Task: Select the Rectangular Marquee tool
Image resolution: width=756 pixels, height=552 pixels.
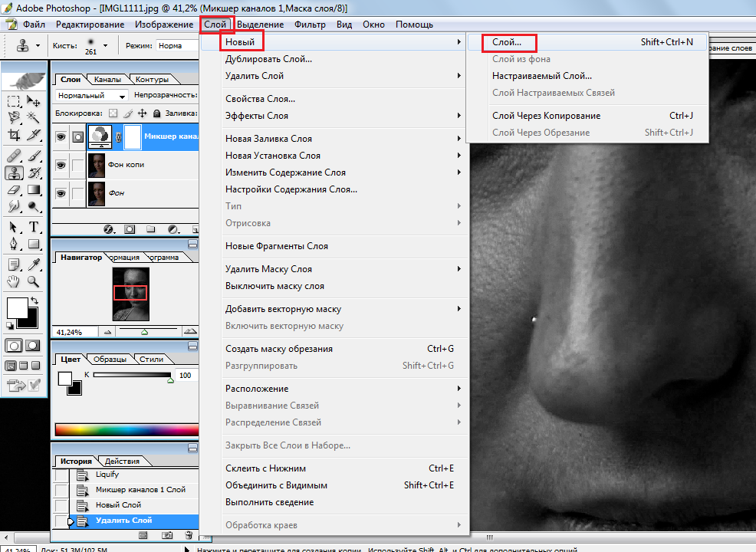Action: [x=14, y=100]
